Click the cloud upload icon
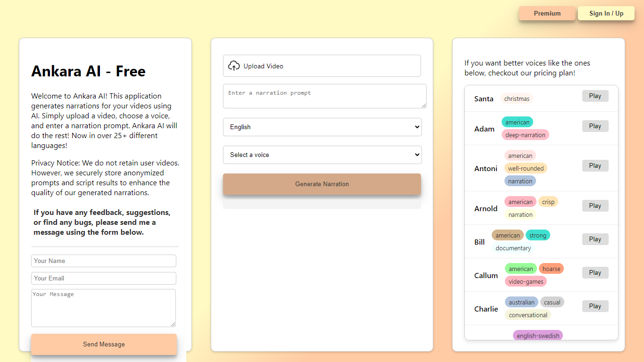Screen dimensions: 644x362 tap(234, 66)
